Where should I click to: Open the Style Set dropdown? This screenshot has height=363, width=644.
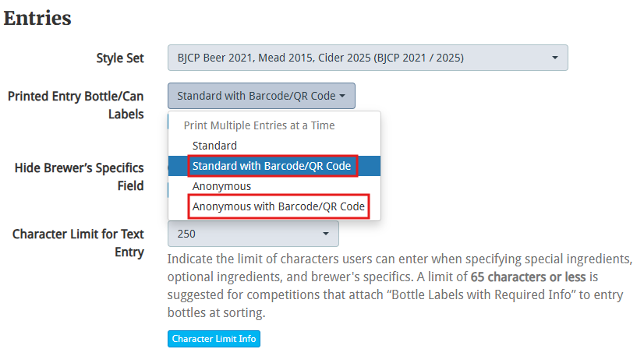tap(367, 58)
